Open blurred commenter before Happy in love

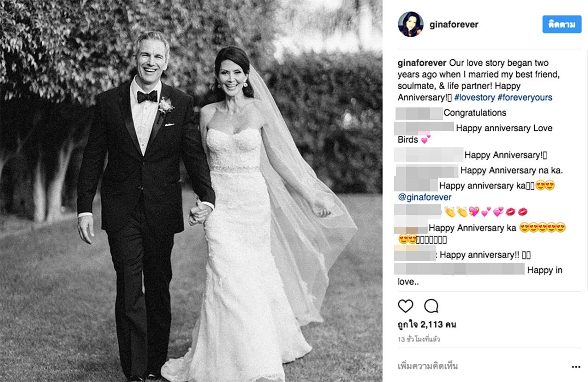coord(459,269)
